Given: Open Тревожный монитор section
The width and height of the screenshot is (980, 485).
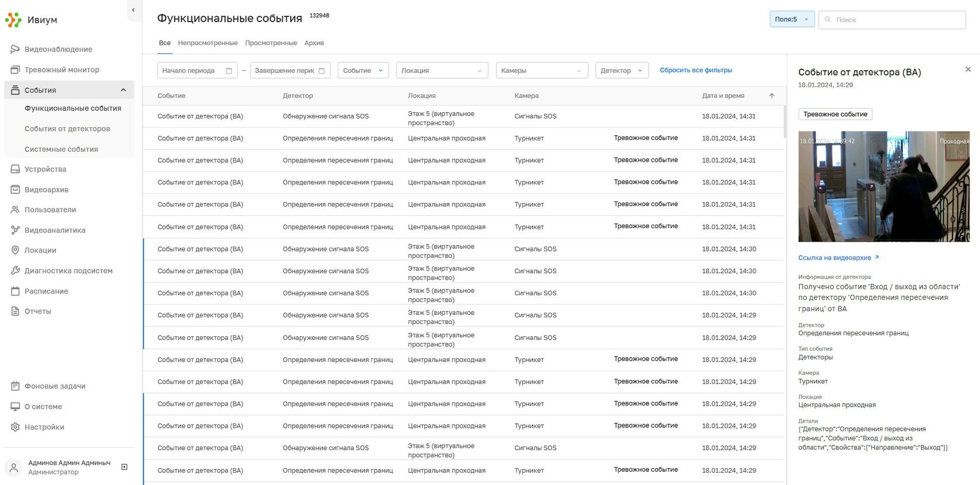Looking at the screenshot, I should [x=61, y=70].
